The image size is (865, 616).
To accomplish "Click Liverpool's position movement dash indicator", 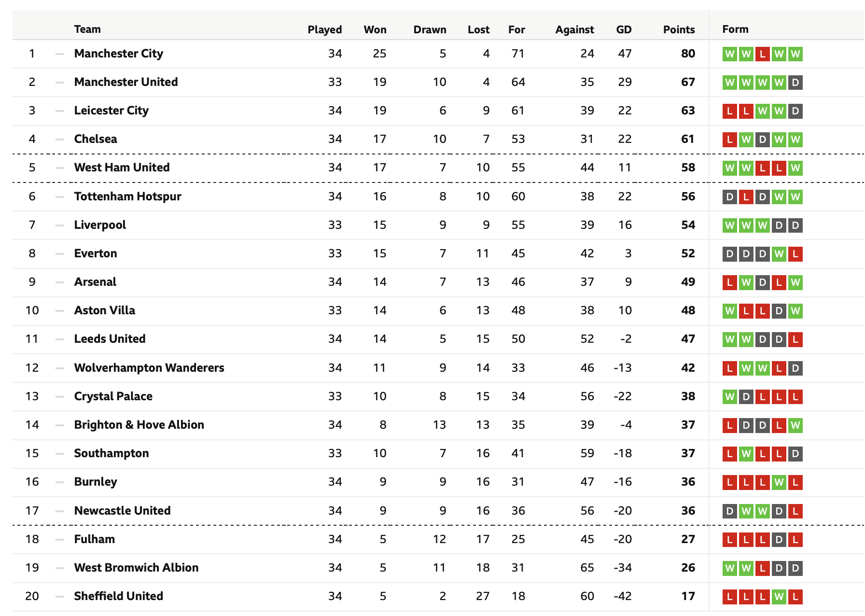I will tap(59, 225).
